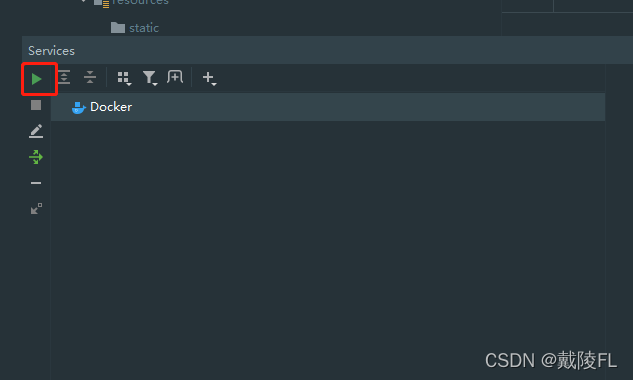Open the Group By options dropdown
The height and width of the screenshot is (380, 633).
pos(124,78)
